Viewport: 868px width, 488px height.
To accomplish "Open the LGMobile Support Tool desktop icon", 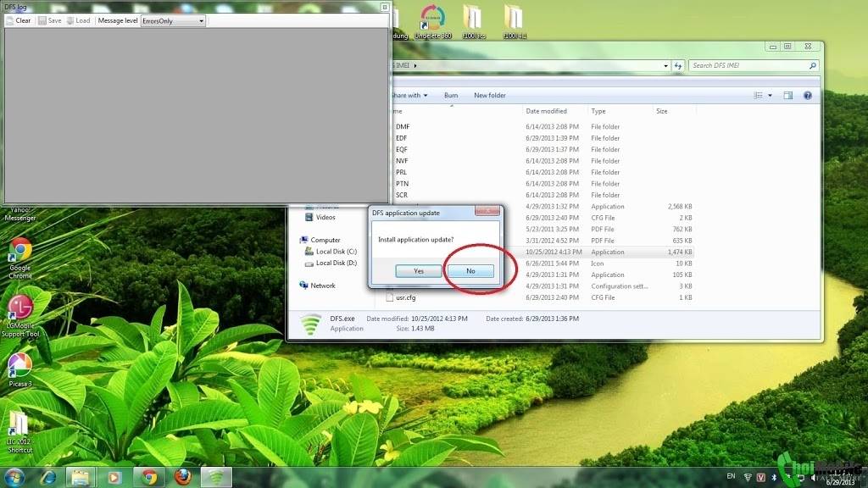I will pyautogui.click(x=20, y=316).
